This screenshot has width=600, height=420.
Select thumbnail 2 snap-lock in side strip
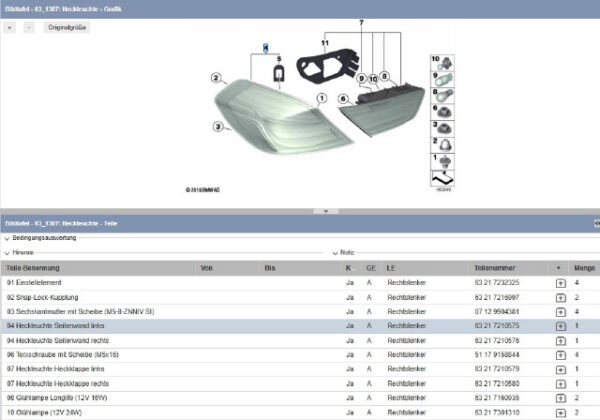coord(442,145)
